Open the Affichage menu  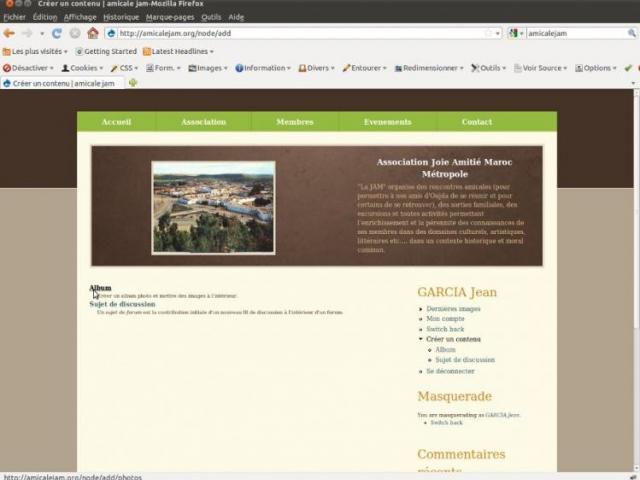click(80, 17)
